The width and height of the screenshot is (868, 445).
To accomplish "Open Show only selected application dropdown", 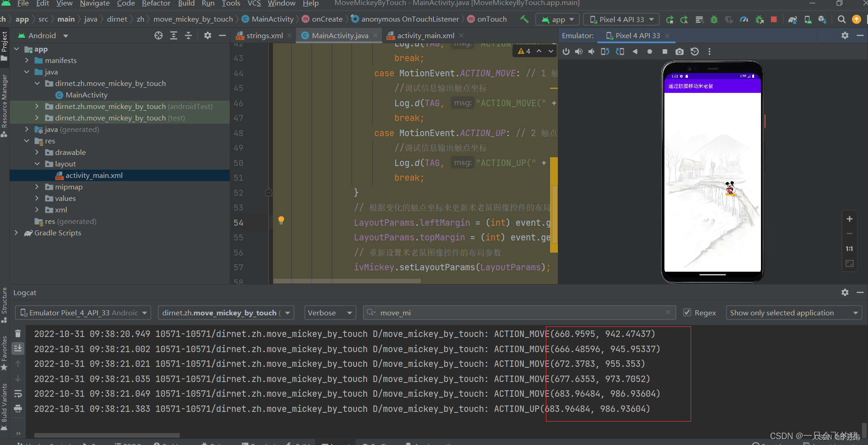I will click(x=794, y=313).
